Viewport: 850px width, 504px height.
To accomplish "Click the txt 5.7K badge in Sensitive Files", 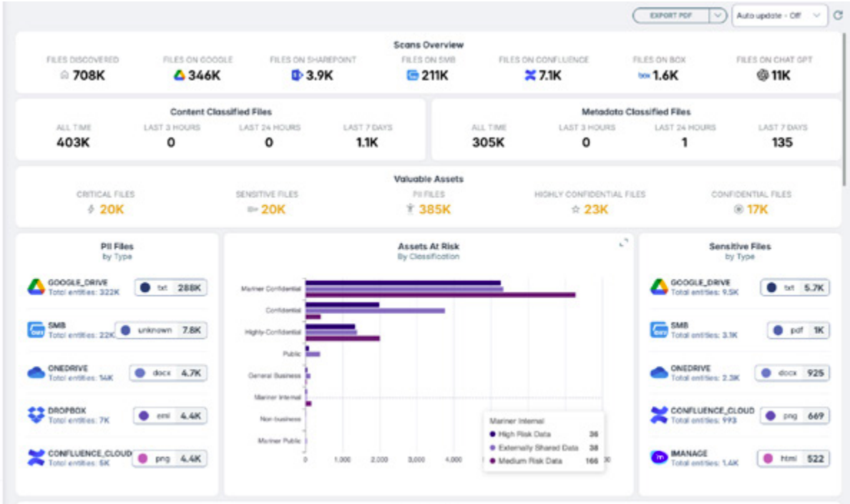I will [795, 287].
